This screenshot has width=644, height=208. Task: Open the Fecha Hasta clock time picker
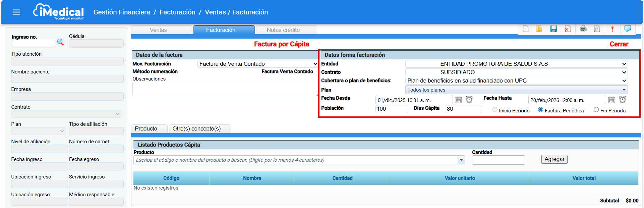[x=623, y=100]
